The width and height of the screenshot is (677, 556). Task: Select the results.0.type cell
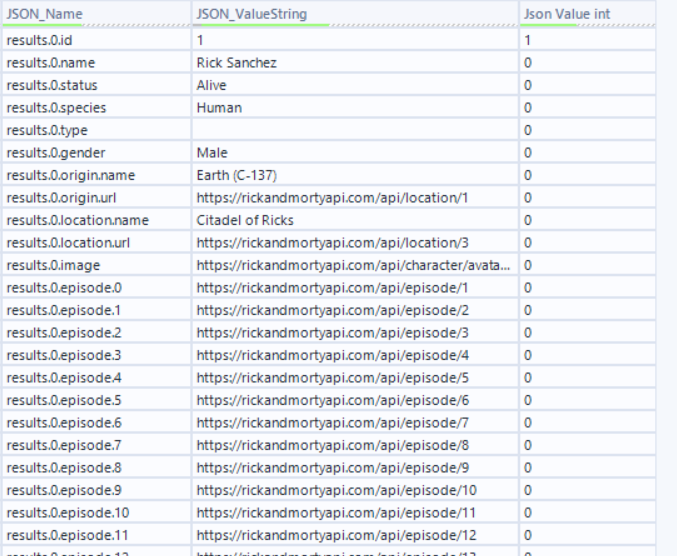[97, 130]
